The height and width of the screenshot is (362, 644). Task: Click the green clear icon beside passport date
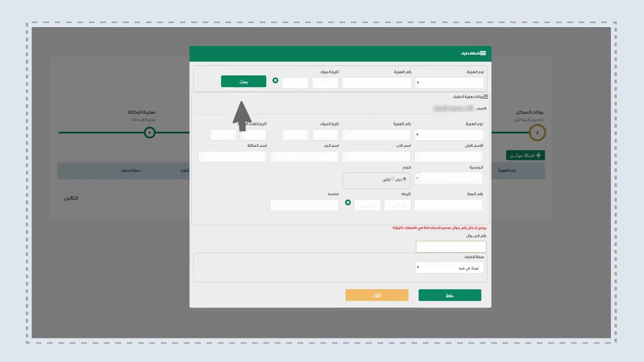(x=348, y=202)
